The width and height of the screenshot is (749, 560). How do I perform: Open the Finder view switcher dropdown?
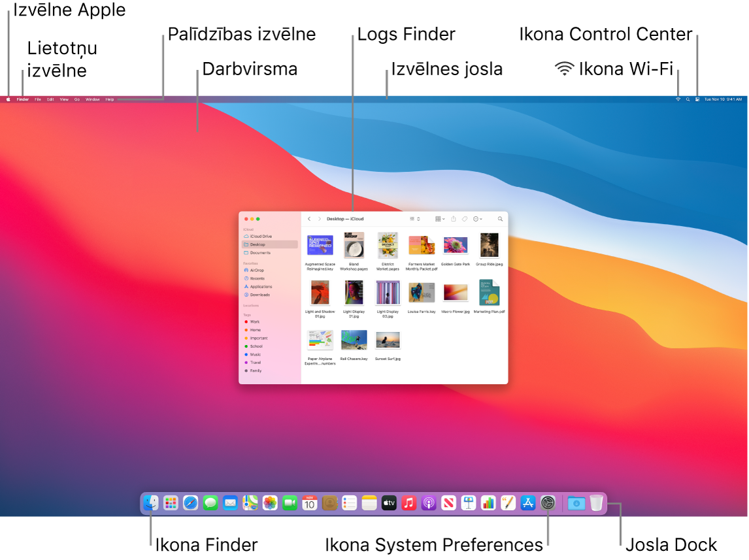[x=414, y=219]
